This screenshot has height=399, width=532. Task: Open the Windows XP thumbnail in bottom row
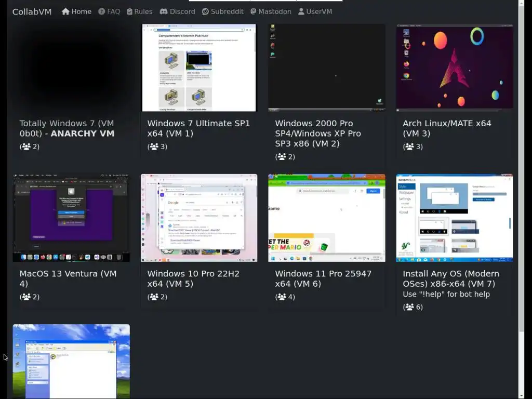click(71, 362)
